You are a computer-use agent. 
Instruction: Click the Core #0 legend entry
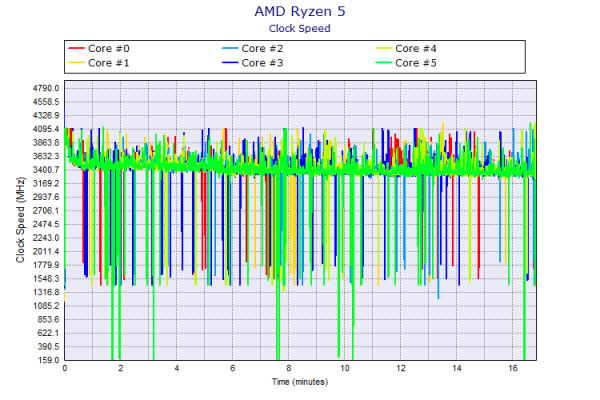click(x=99, y=49)
